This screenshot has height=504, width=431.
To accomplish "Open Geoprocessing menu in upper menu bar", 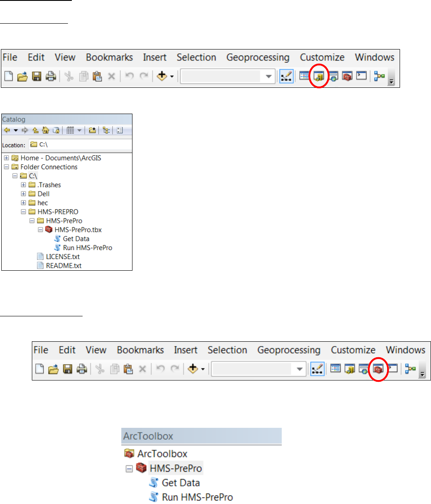I will [x=258, y=58].
